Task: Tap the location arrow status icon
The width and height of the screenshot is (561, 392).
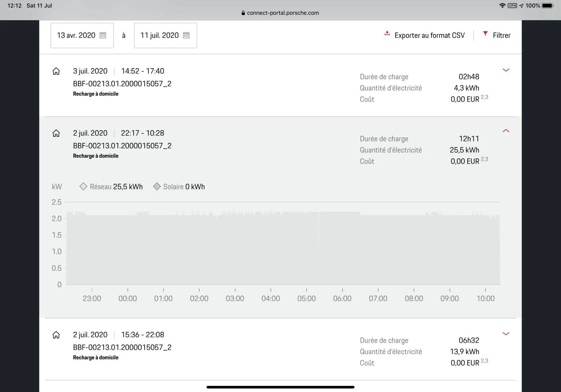Action: (521, 6)
